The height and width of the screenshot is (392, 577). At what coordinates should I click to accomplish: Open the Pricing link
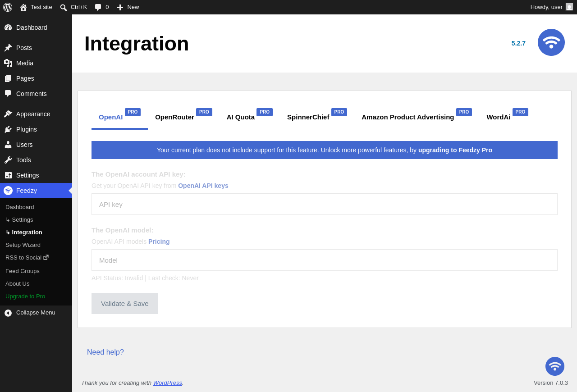159,242
